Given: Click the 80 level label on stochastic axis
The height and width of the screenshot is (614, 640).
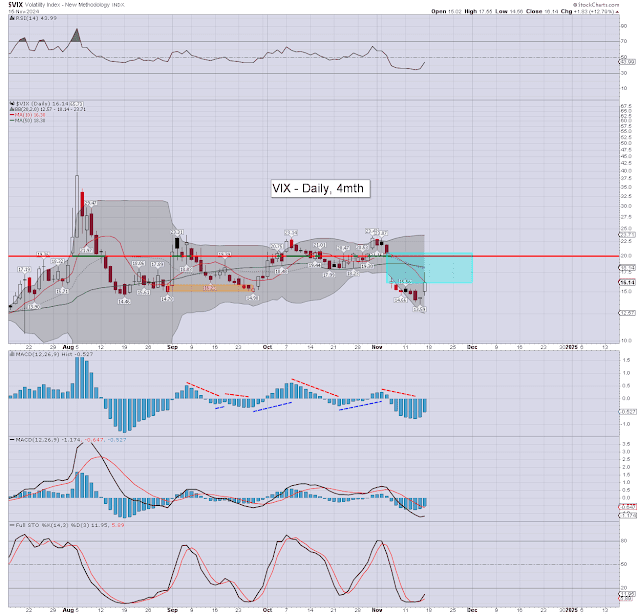Looking at the screenshot, I should pyautogui.click(x=624, y=541).
